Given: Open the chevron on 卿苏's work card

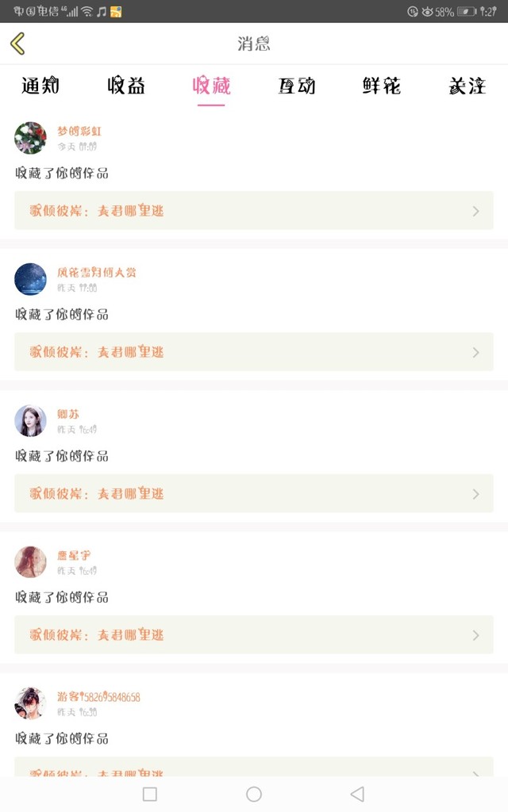Looking at the screenshot, I should (475, 494).
